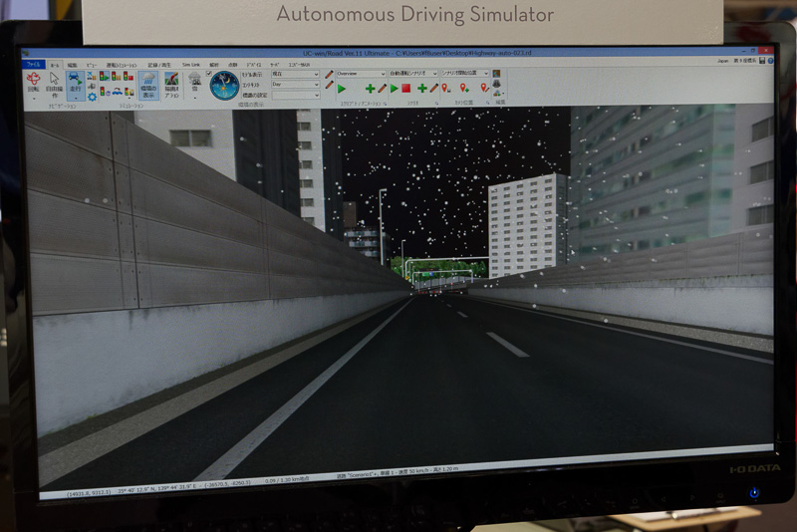Add a new scenario with green plus

[x=421, y=89]
